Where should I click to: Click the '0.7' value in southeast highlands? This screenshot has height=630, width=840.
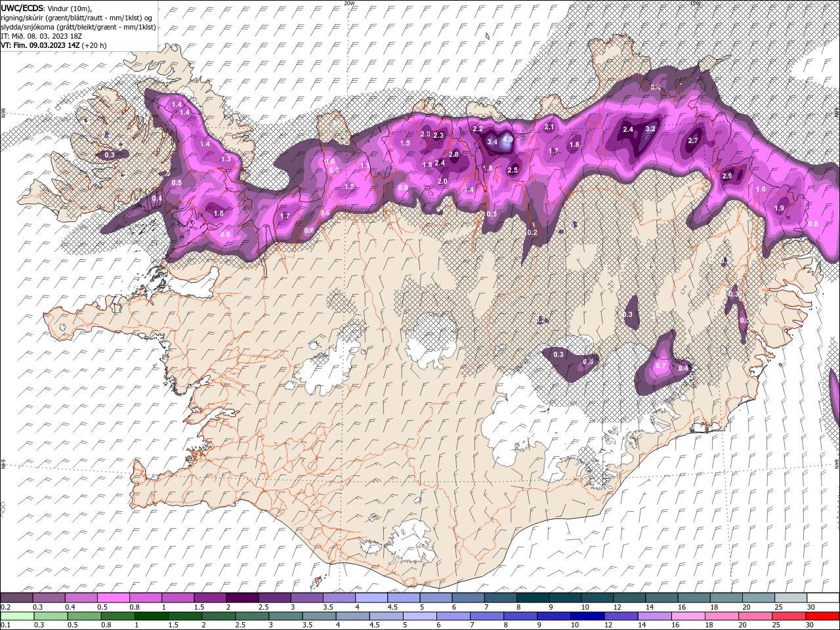pyautogui.click(x=661, y=366)
